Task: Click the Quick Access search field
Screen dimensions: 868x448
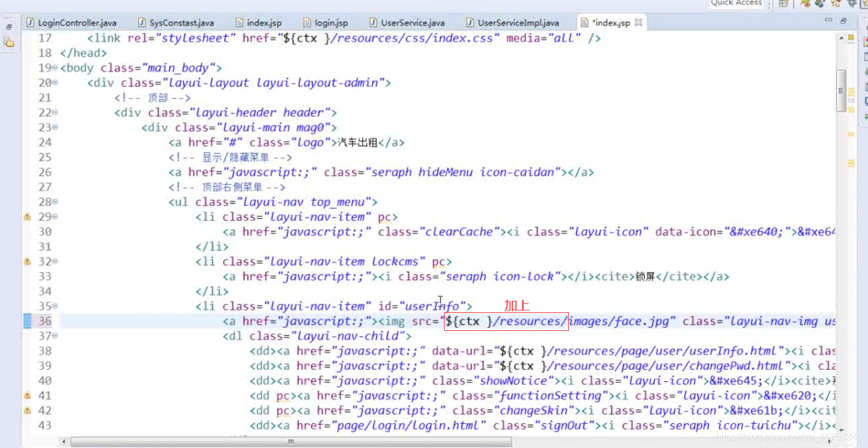Action: coord(736,3)
